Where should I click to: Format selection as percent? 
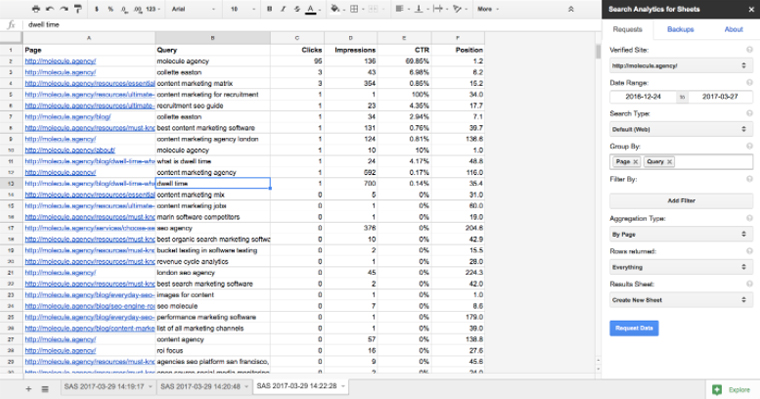(110, 9)
